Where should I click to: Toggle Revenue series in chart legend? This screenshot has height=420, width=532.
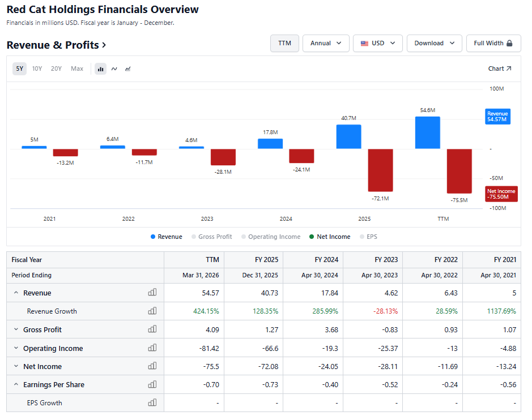pos(166,237)
